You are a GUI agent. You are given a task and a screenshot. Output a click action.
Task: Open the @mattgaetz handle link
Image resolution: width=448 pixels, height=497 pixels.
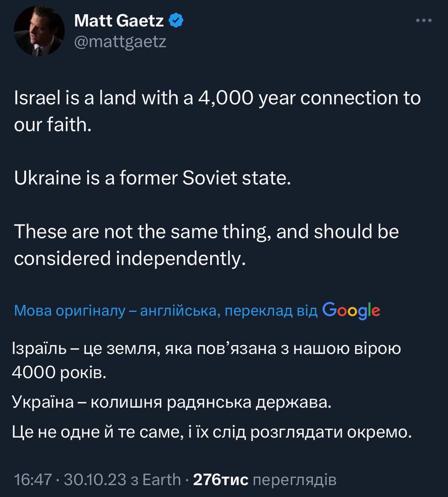coord(120,42)
